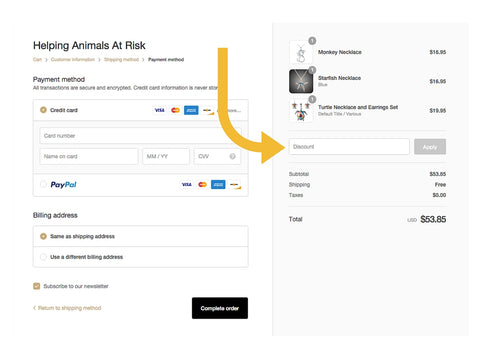
Task: Toggle Subscribe to our newsletter checkbox
Action: point(36,286)
